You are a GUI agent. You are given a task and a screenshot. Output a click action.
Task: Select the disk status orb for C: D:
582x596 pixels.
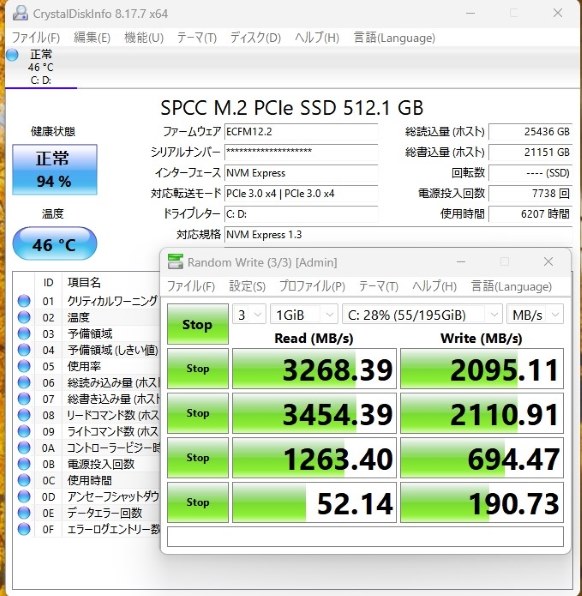(12, 55)
